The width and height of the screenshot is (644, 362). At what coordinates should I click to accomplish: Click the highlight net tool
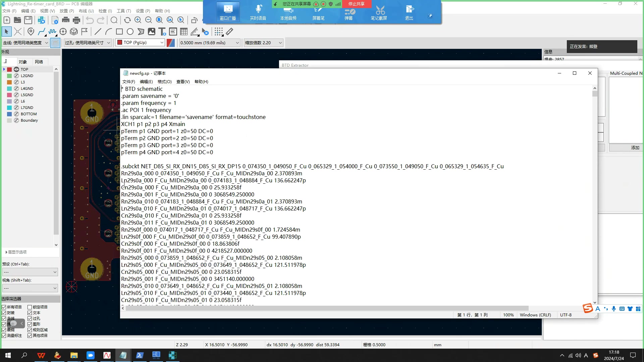[x=18, y=32]
